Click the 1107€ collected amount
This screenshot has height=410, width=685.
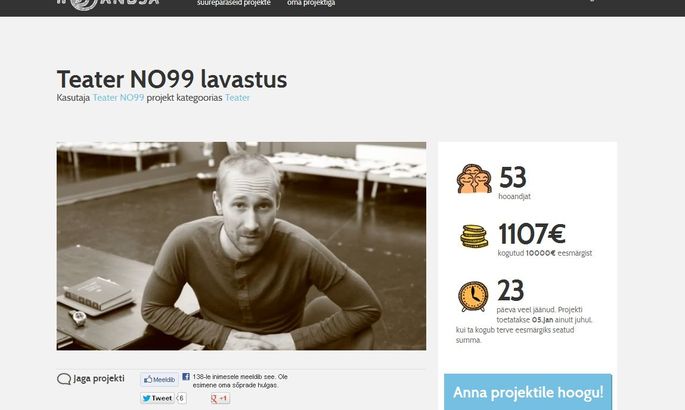[532, 233]
